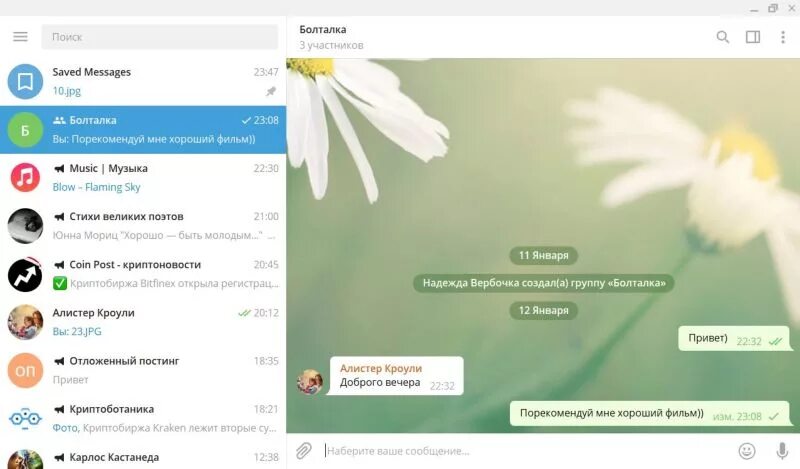Search within the chat using magnifier icon
Viewport: 800px width, 469px height.
pyautogui.click(x=722, y=37)
